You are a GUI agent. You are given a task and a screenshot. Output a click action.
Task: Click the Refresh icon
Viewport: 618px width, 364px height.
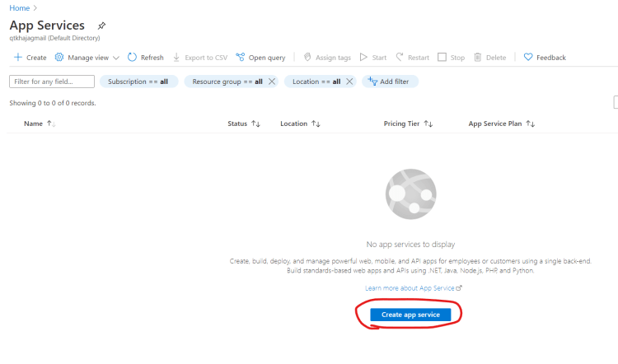click(x=132, y=58)
